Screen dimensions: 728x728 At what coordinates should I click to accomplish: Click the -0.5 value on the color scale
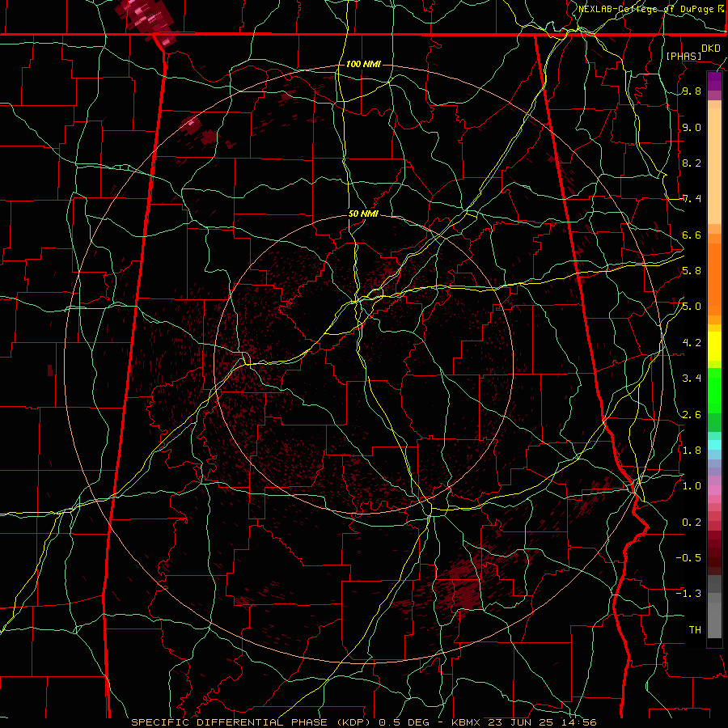tap(688, 557)
